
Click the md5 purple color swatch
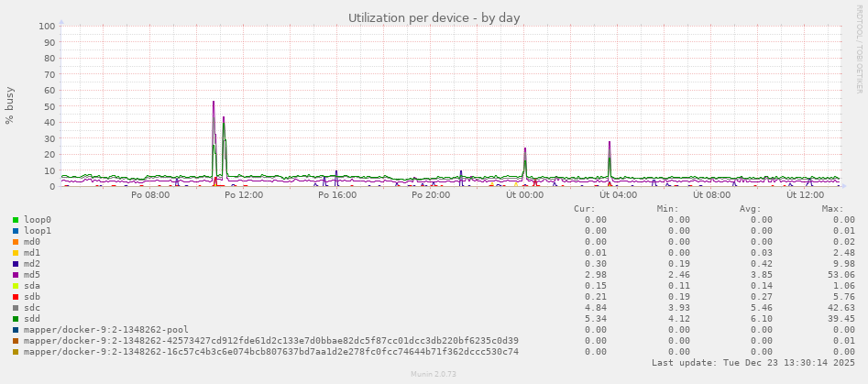tap(16, 275)
